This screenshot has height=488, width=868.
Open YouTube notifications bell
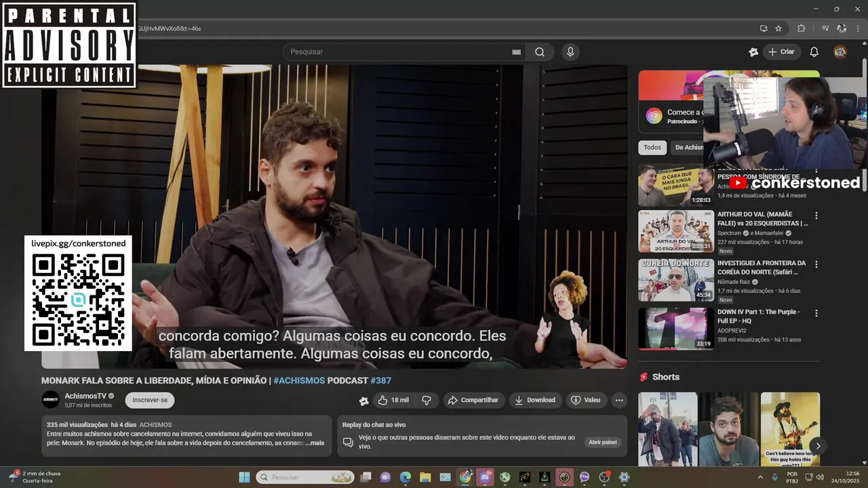[814, 52]
